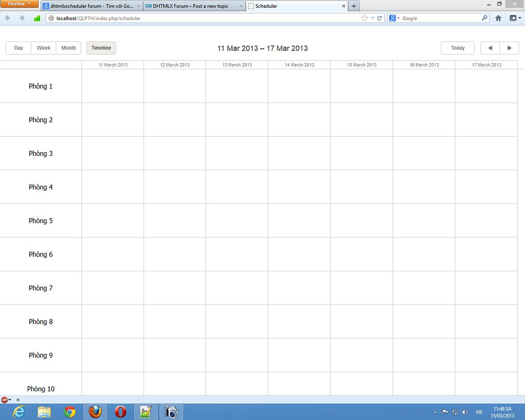Switch to Month view

[68, 48]
